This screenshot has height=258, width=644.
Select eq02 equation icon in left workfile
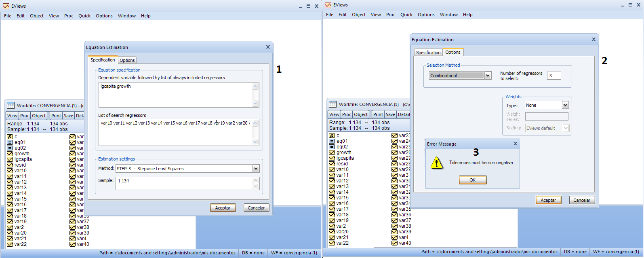[10, 148]
